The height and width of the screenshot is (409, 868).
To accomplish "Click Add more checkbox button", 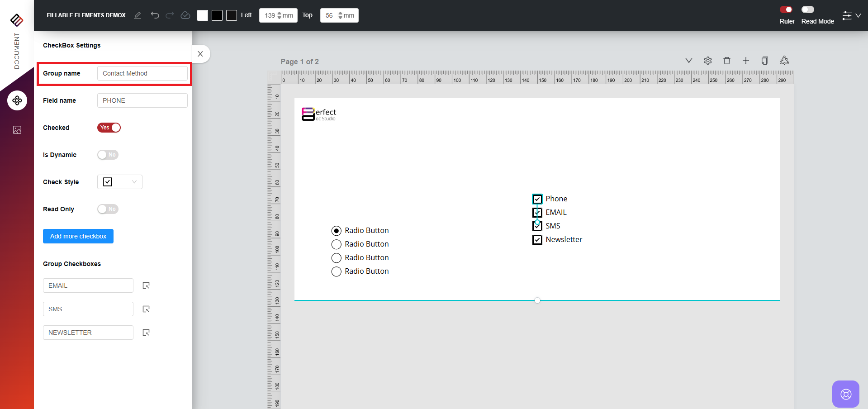I will click(x=78, y=236).
